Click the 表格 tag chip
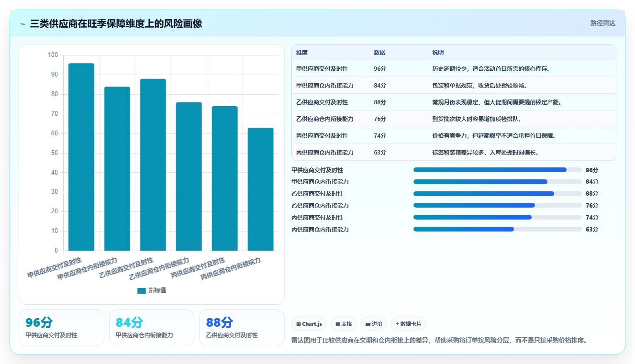 coord(344,324)
